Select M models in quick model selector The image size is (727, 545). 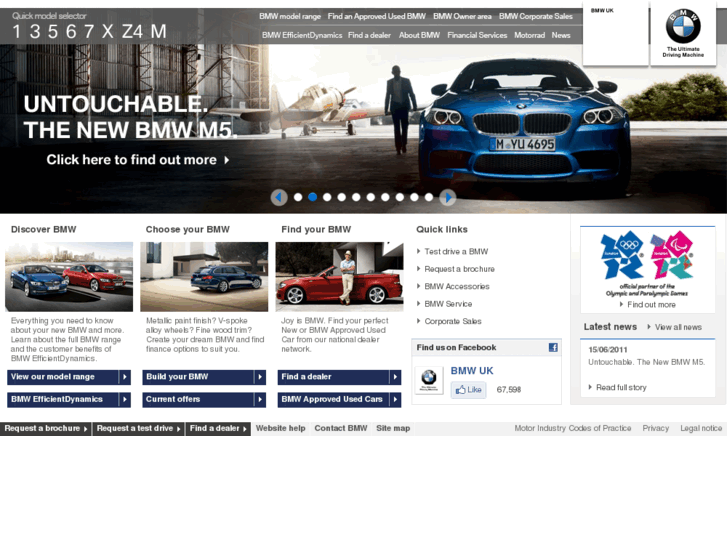(158, 32)
